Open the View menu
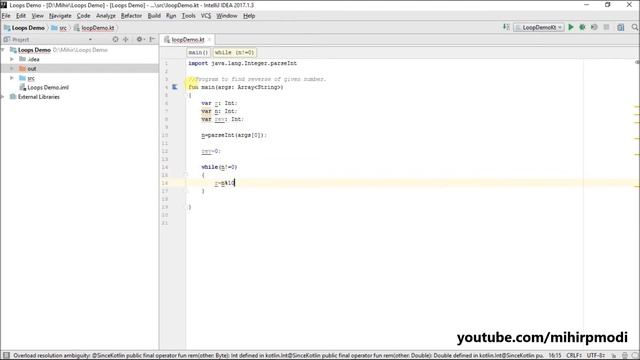This screenshot has height=360, width=640. (x=38, y=16)
